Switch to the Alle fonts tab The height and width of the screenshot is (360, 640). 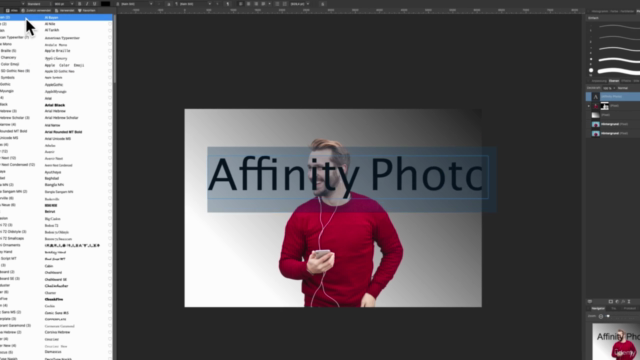coord(12,11)
